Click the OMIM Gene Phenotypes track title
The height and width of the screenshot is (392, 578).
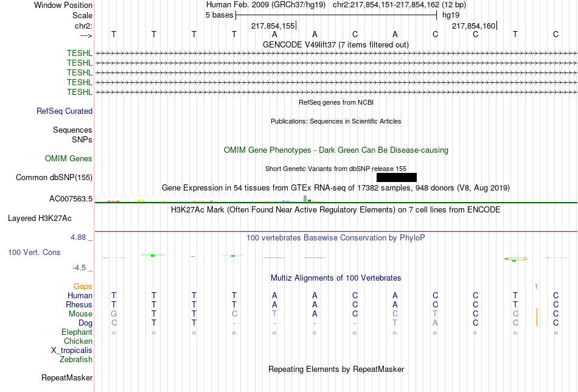click(336, 150)
